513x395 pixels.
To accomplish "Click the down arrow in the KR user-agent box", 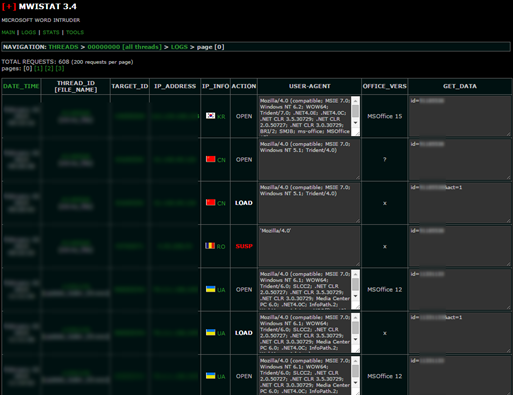I will tap(355, 123).
